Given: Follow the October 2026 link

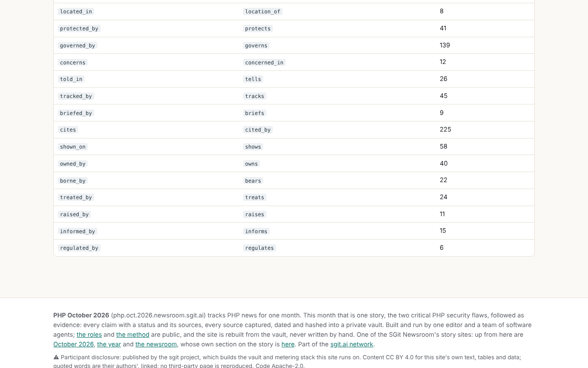Looking at the screenshot, I should point(73,344).
